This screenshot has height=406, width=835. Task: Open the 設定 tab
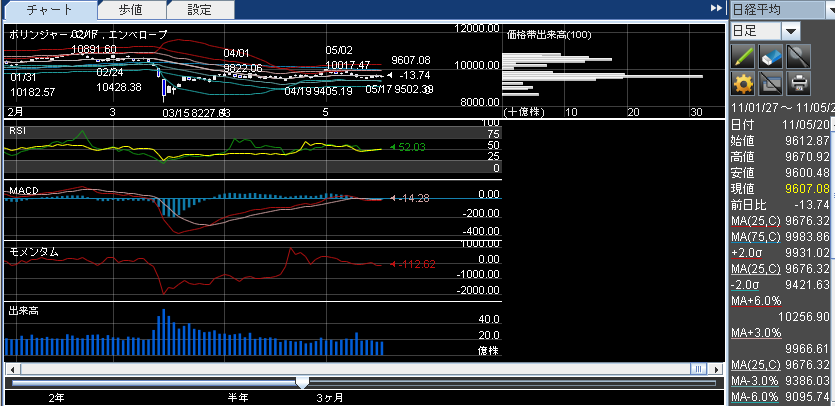coord(200,10)
